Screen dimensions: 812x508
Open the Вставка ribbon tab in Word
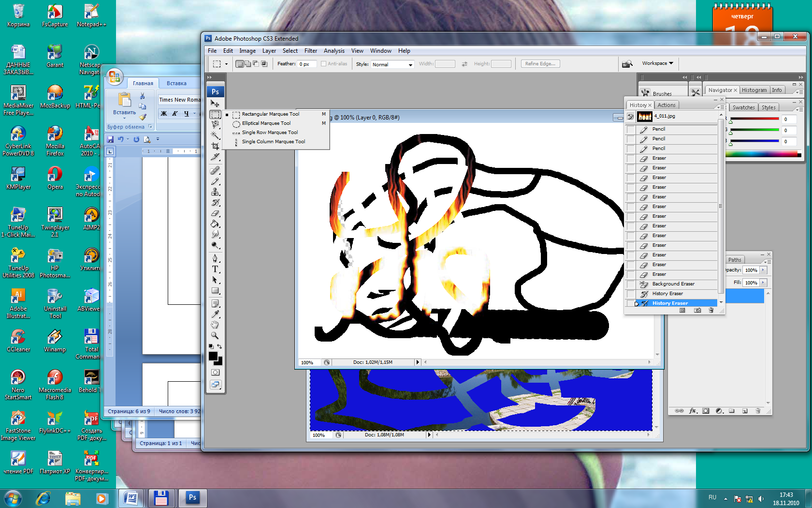[176, 83]
